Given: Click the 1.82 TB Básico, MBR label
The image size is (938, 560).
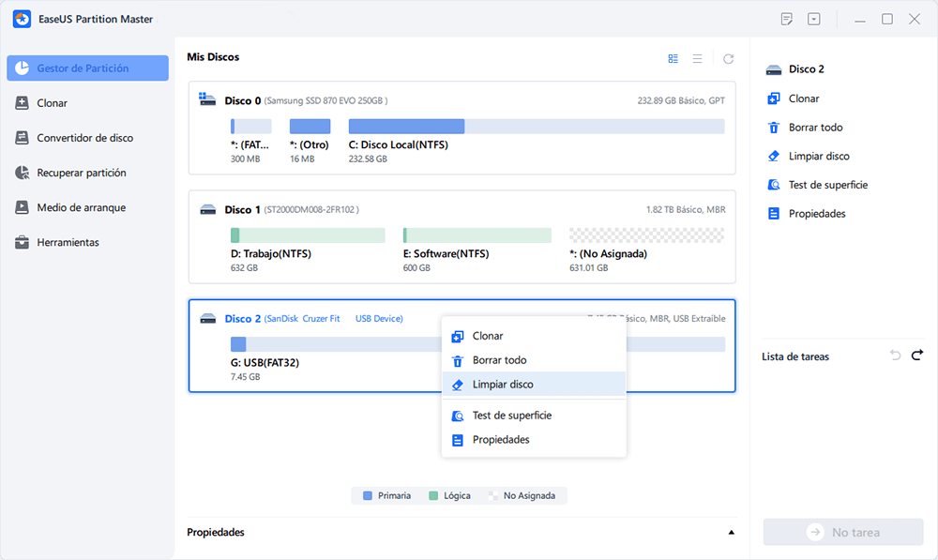Looking at the screenshot, I should coord(686,209).
